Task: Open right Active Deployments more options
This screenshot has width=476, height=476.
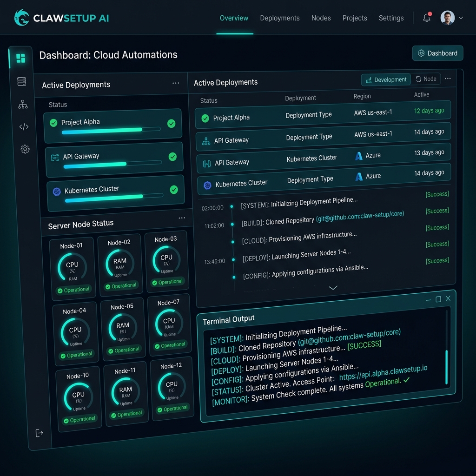Action: 448,79
